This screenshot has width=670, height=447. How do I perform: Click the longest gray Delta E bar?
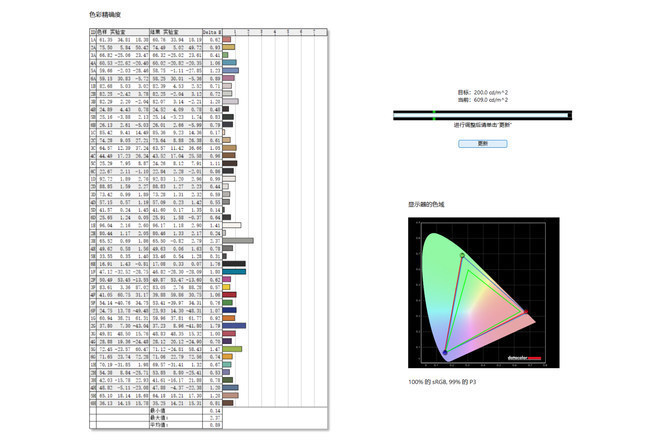tap(238, 241)
